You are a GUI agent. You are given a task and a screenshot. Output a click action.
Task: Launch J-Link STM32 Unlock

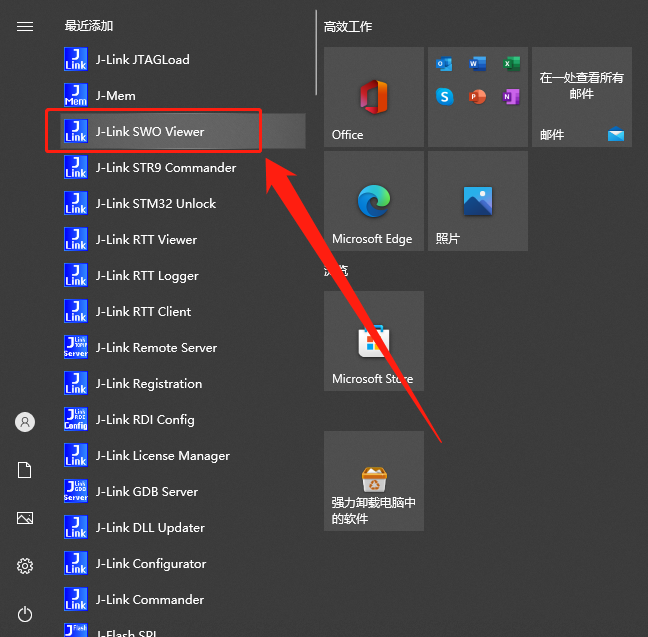pos(183,203)
